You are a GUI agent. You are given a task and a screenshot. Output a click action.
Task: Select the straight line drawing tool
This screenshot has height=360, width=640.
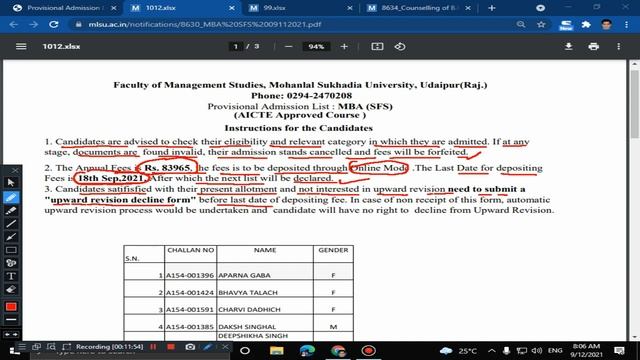pyautogui.click(x=11, y=224)
